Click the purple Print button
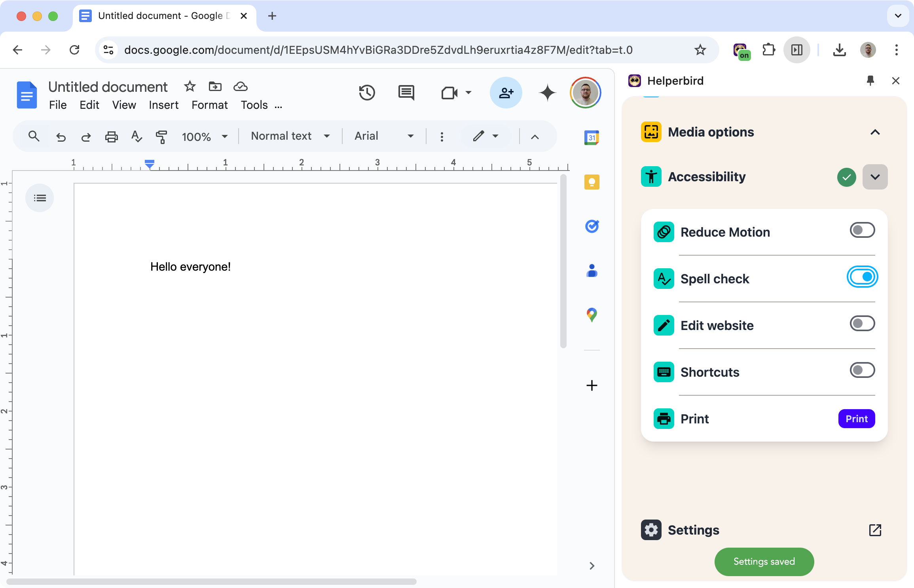914x588 pixels. point(856,419)
